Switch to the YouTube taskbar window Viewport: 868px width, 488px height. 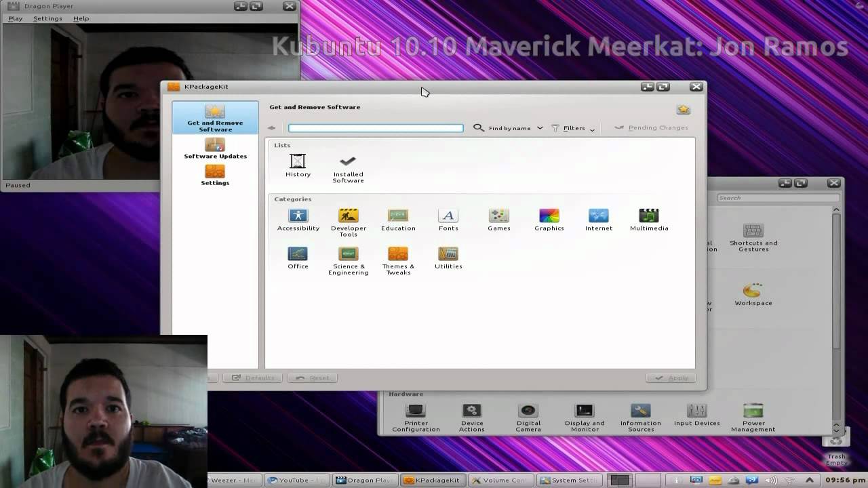tap(297, 480)
